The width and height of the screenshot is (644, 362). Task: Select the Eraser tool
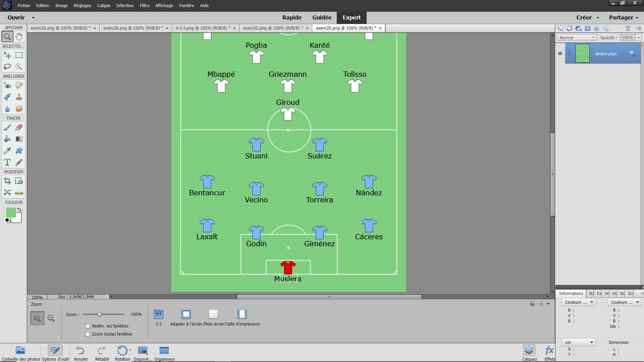(19, 127)
